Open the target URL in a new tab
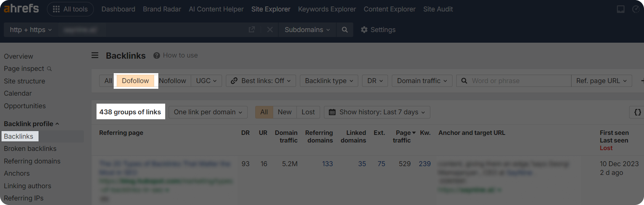The height and width of the screenshot is (205, 644). click(x=252, y=30)
